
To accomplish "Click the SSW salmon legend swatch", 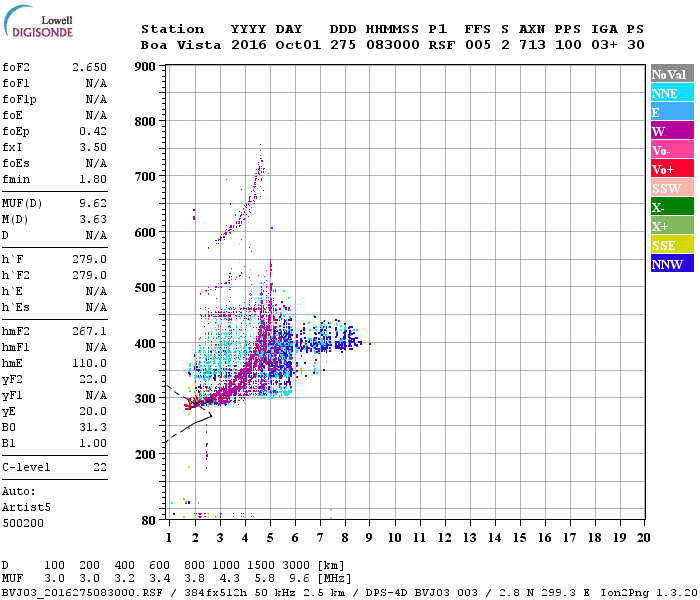I will pyautogui.click(x=672, y=188).
